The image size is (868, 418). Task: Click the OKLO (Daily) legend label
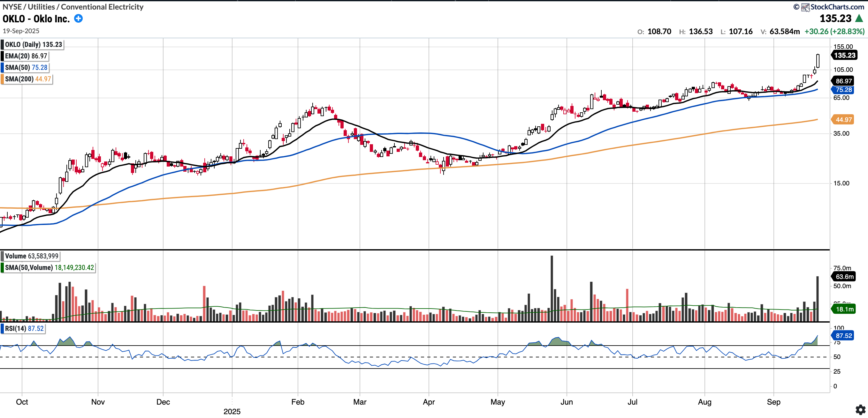tap(33, 44)
